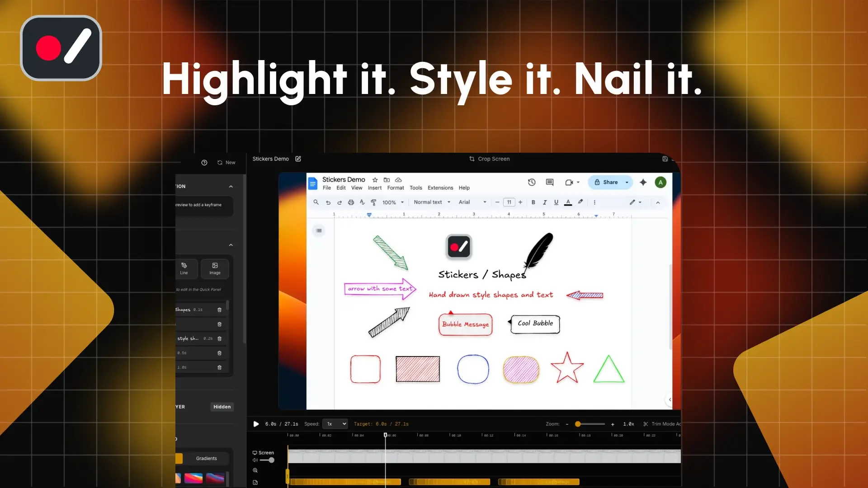Delete the Shapes 0.1s sticker entry
The height and width of the screenshot is (488, 868).
coord(220,310)
